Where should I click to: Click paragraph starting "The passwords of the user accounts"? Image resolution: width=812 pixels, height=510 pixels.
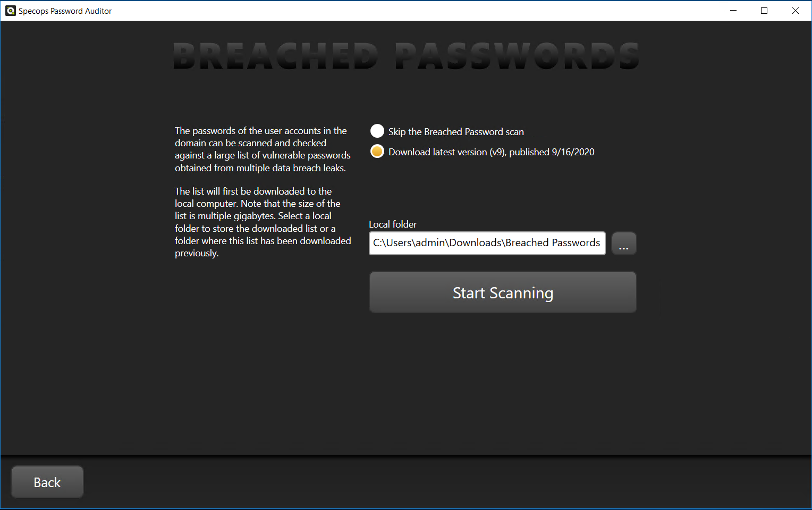(263, 149)
